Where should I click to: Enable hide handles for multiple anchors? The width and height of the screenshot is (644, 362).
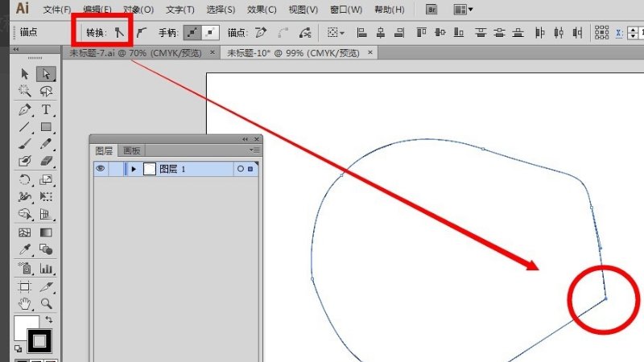pos(210,32)
